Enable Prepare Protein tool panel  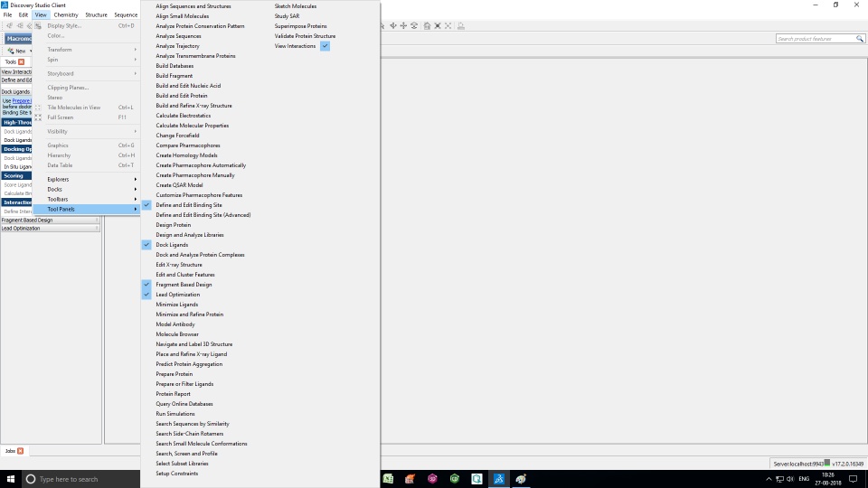pyautogui.click(x=174, y=374)
